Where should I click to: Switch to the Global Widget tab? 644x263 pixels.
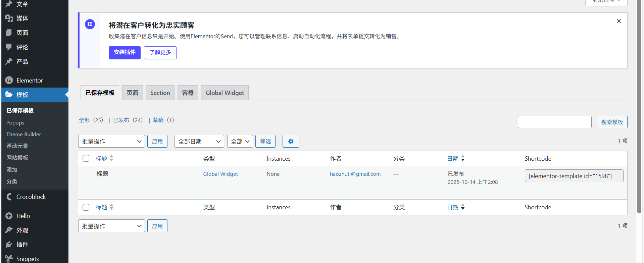coord(225,93)
